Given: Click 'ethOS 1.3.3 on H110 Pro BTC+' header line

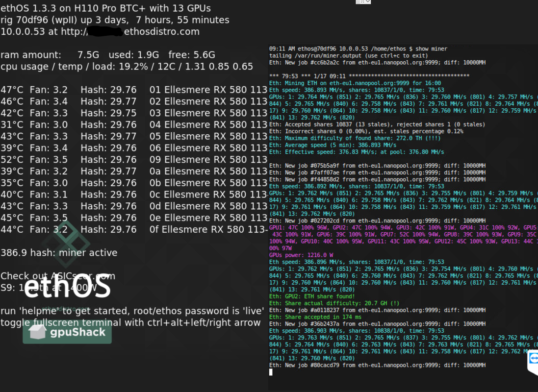Looking at the screenshot, I should click(x=105, y=8).
